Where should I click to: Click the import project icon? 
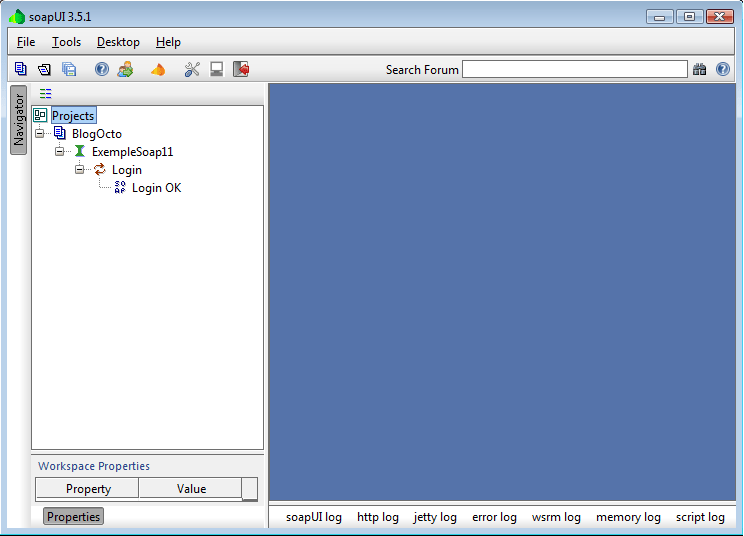[44, 69]
